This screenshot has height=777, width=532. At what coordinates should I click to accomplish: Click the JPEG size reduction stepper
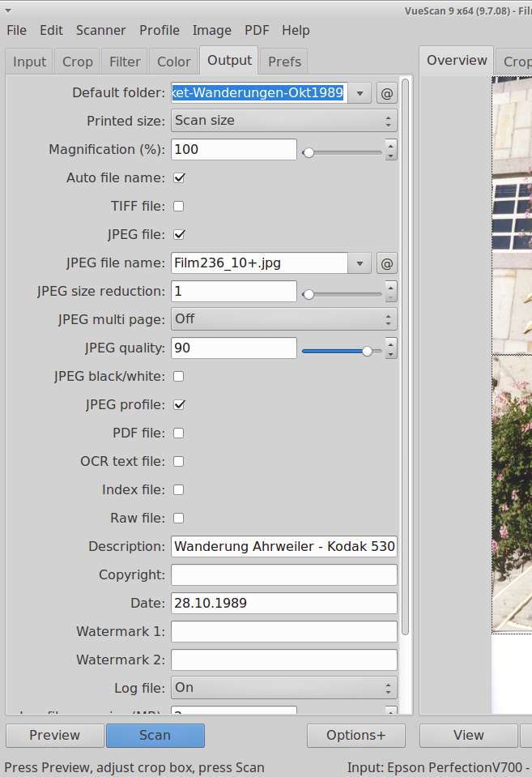coord(391,292)
